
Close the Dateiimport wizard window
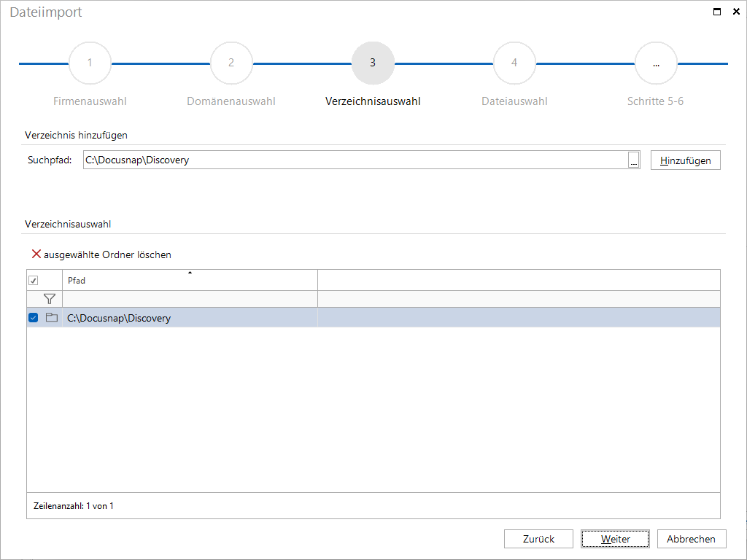click(x=735, y=12)
